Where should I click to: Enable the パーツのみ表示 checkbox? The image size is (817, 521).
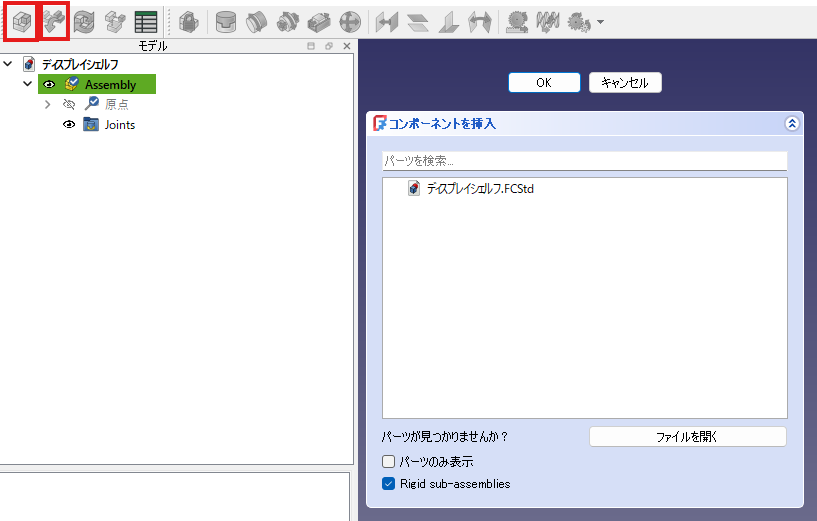click(389, 462)
